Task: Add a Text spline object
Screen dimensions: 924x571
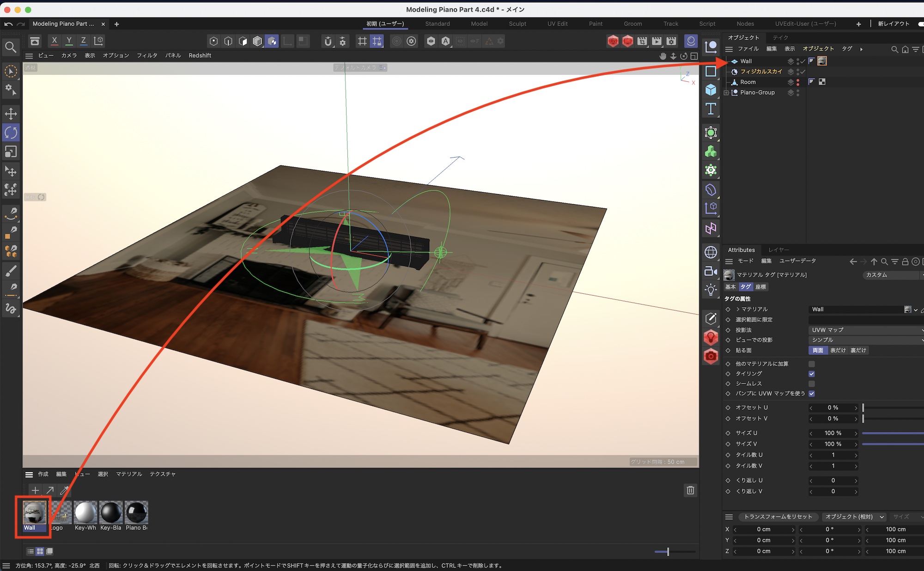Action: pyautogui.click(x=711, y=109)
